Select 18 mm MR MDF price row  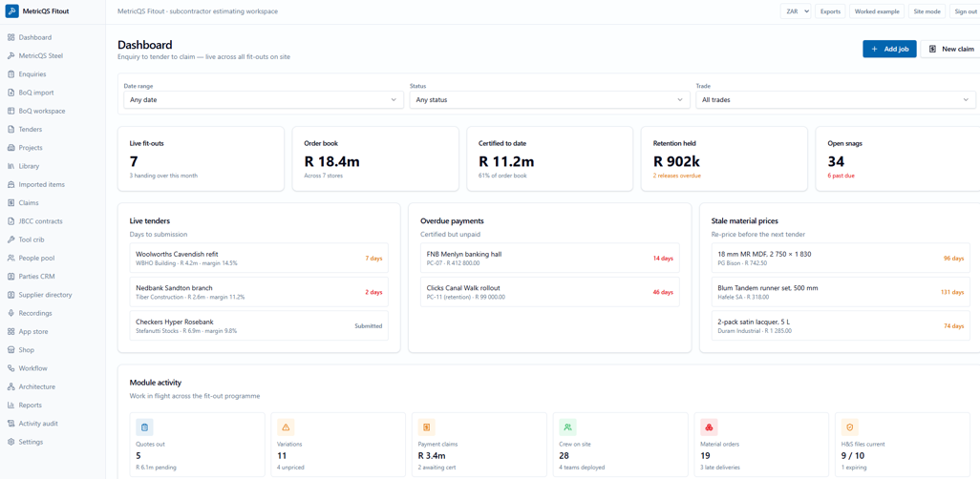click(841, 258)
